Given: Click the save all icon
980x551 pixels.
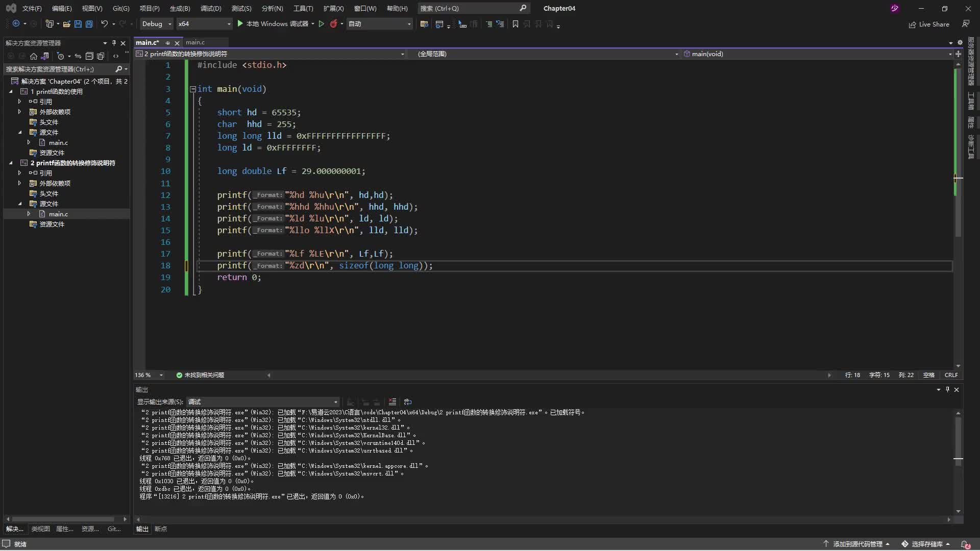Looking at the screenshot, I should 89,23.
